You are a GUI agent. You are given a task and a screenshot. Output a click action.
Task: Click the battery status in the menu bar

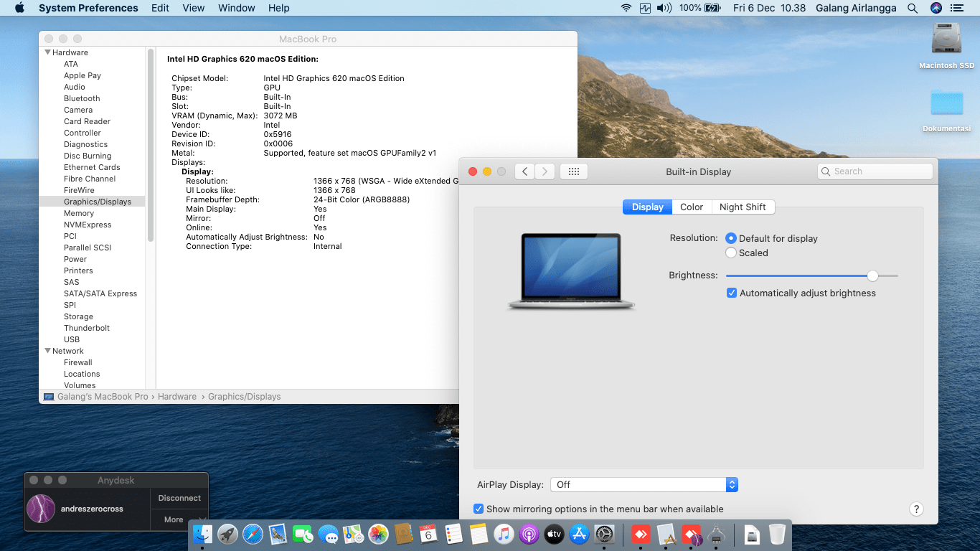[699, 8]
